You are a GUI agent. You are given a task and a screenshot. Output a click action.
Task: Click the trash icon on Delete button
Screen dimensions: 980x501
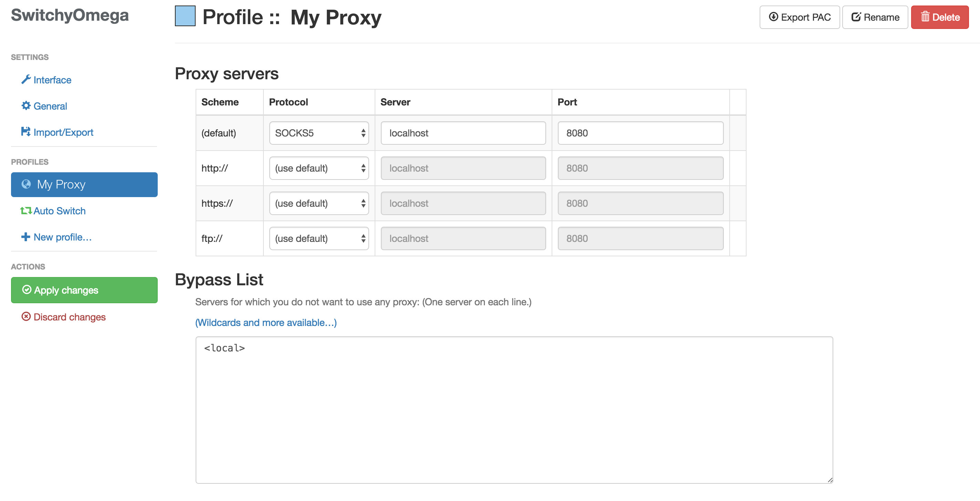coord(925,17)
